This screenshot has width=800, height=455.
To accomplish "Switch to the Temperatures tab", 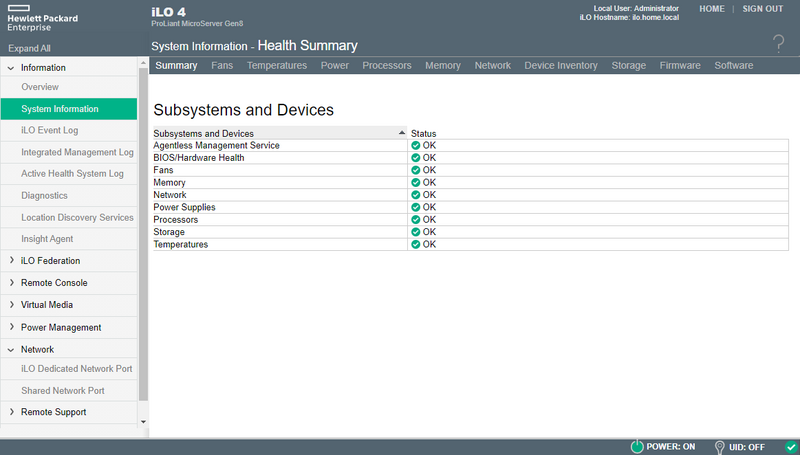I will point(277,65).
